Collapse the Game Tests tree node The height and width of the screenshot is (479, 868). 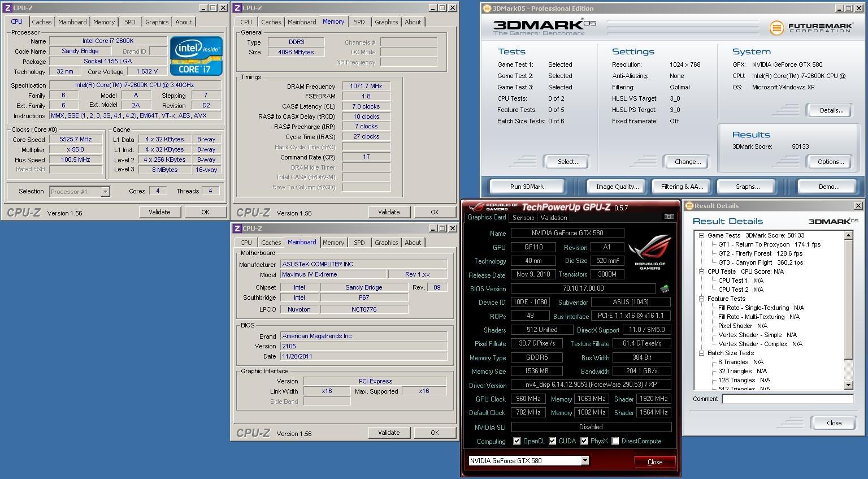point(701,235)
